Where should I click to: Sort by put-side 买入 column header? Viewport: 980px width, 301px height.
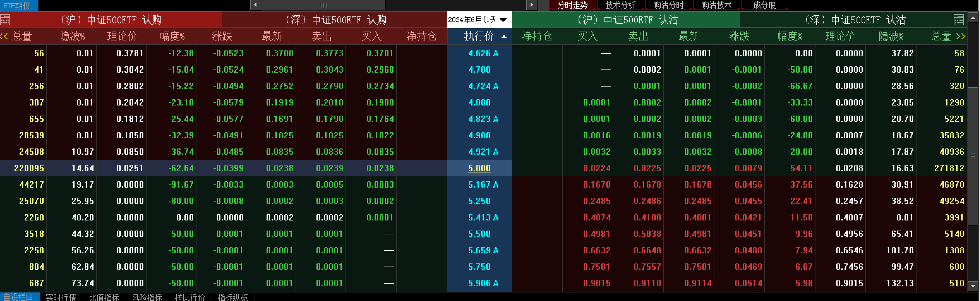coord(588,37)
